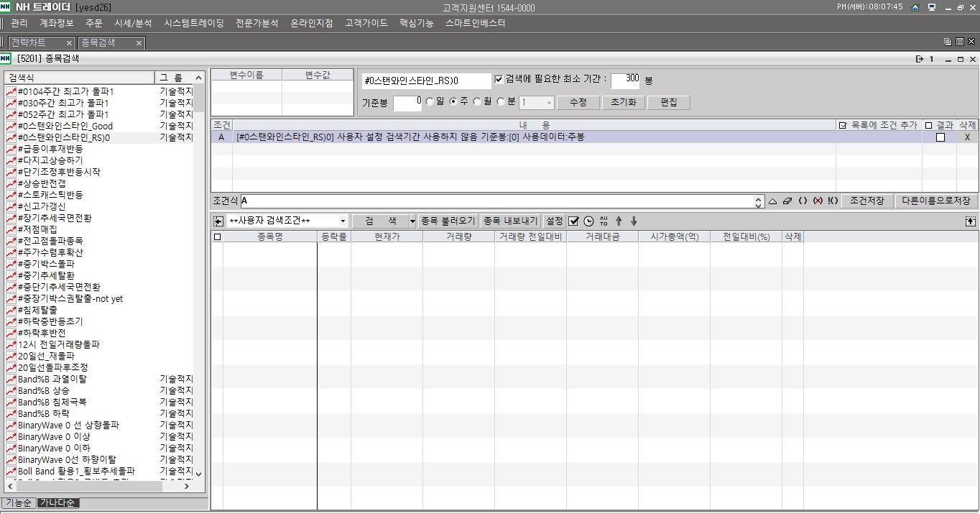Check the 결과 box for condition A

point(940,137)
